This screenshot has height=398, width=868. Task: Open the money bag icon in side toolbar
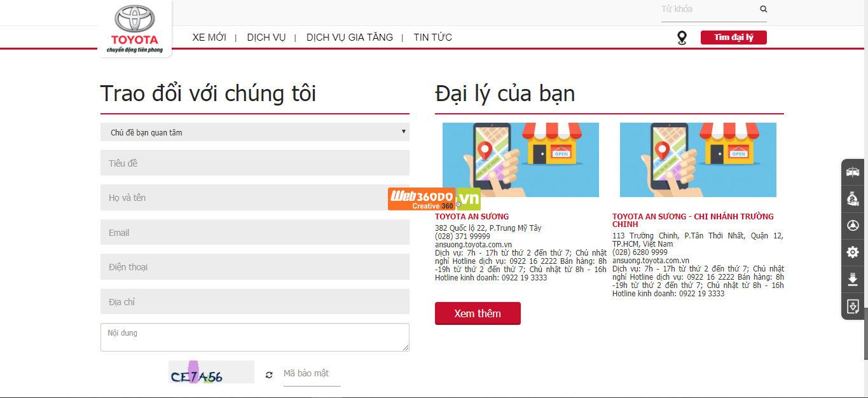[x=853, y=199]
